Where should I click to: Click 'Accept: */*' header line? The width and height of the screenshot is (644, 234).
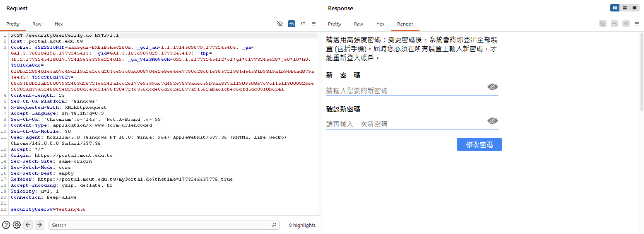(x=27, y=149)
